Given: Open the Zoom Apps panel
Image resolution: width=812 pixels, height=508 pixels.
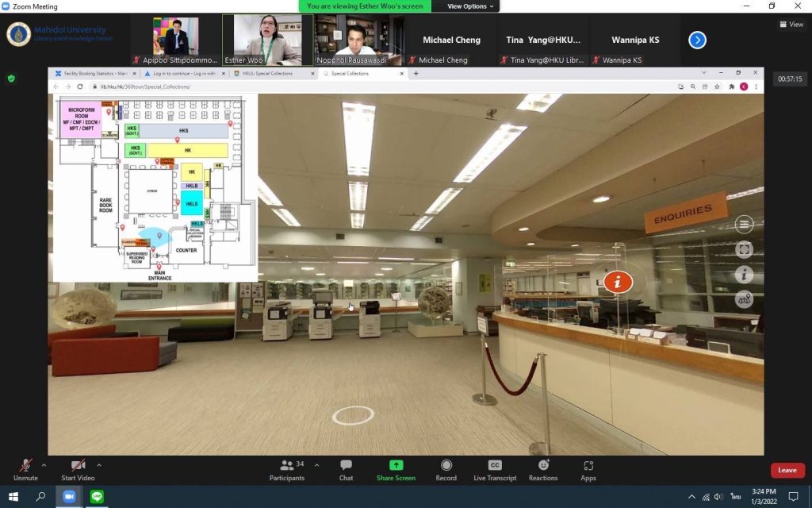Looking at the screenshot, I should click(x=588, y=469).
